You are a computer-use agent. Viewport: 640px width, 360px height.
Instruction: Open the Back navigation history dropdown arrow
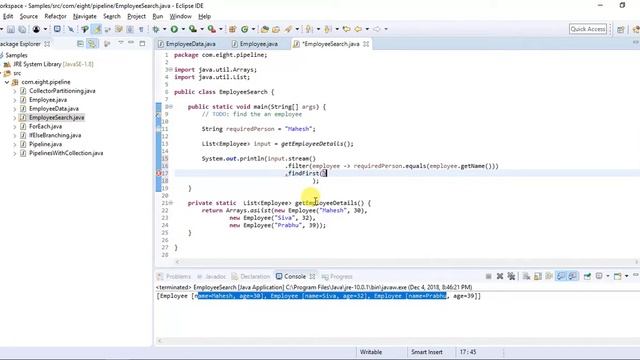[x=367, y=29]
